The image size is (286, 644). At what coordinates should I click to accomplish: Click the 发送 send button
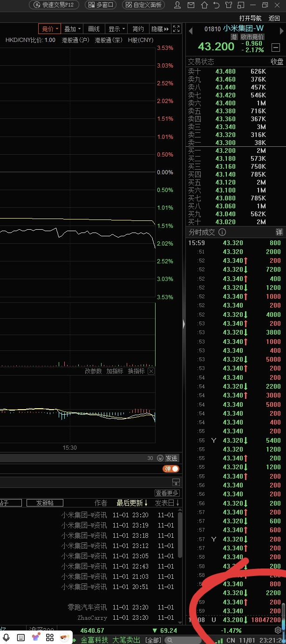coord(172,458)
